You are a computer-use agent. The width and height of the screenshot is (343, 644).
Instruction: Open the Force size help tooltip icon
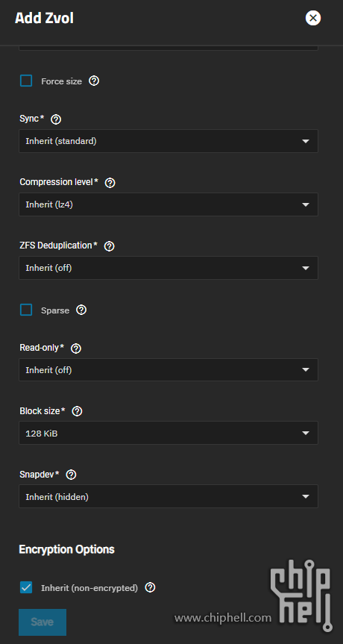click(94, 81)
